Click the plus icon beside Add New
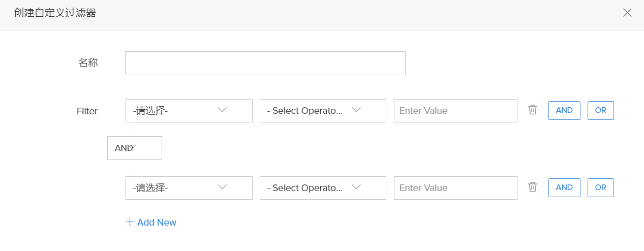 tap(130, 222)
